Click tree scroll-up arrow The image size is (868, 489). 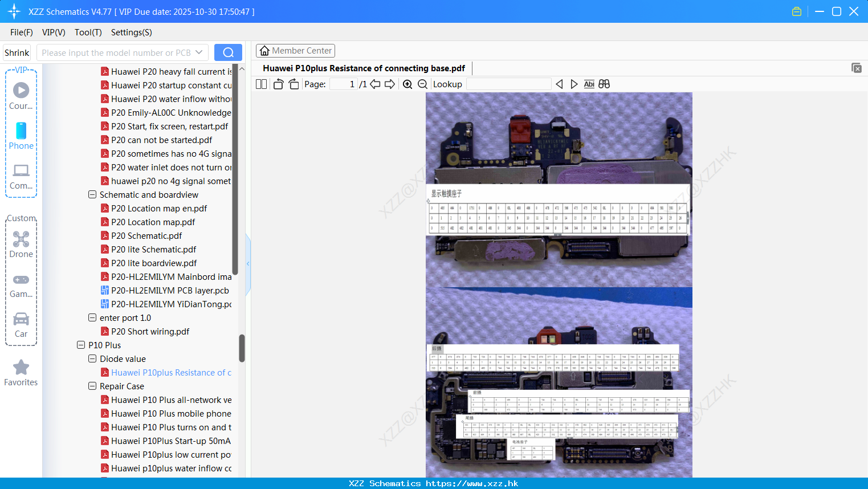click(x=242, y=69)
